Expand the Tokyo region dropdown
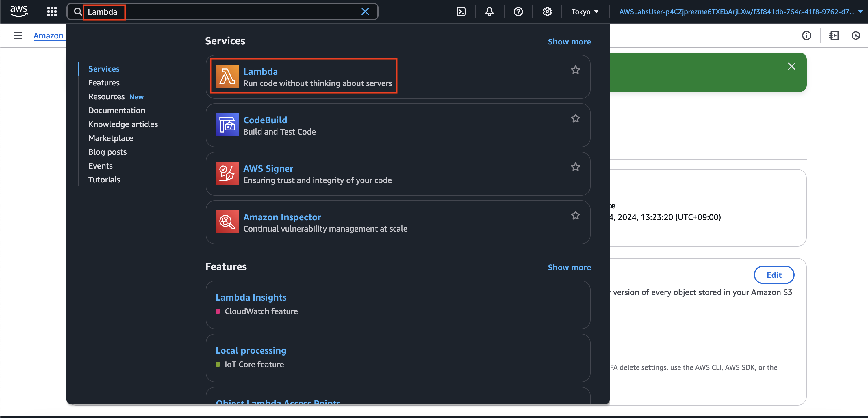Screen dimensions: 868x418 [585, 12]
